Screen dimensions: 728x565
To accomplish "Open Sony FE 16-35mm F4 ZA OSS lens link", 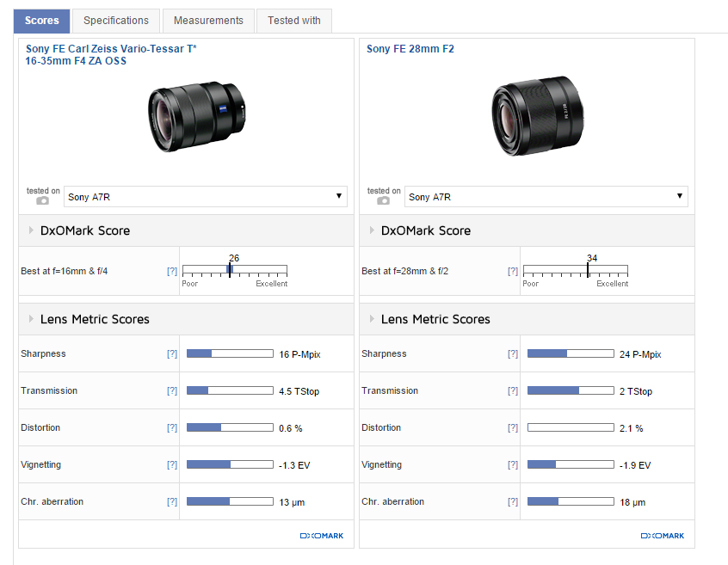I will pos(111,55).
